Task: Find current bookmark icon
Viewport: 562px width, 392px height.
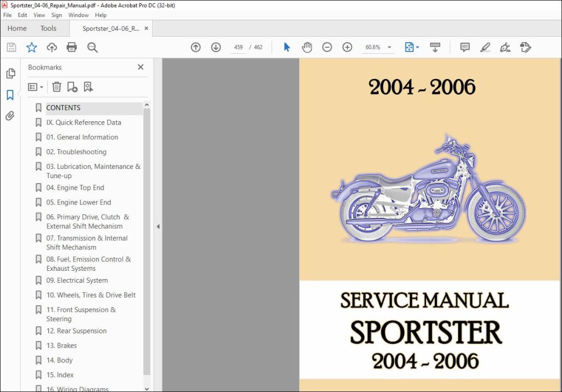Action: 88,87
